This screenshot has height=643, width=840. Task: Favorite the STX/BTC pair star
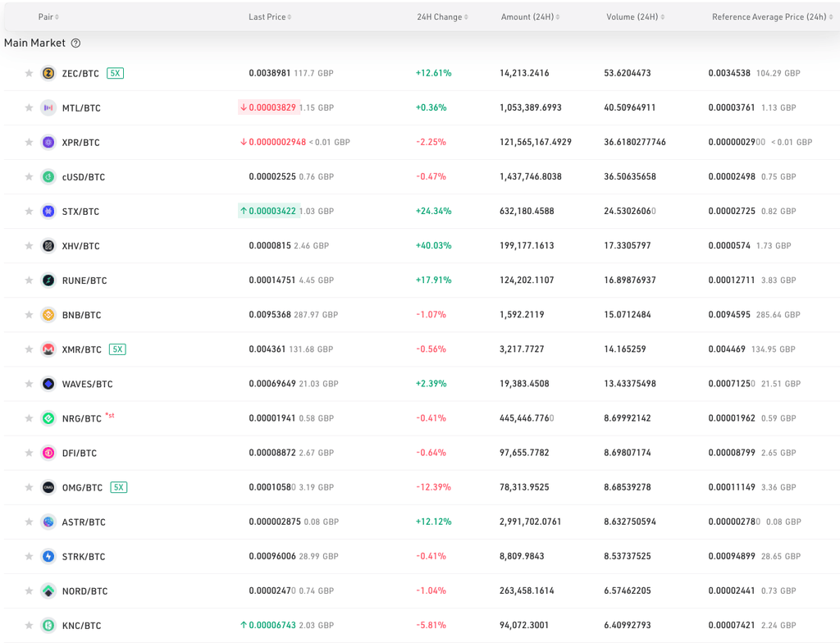coord(29,211)
